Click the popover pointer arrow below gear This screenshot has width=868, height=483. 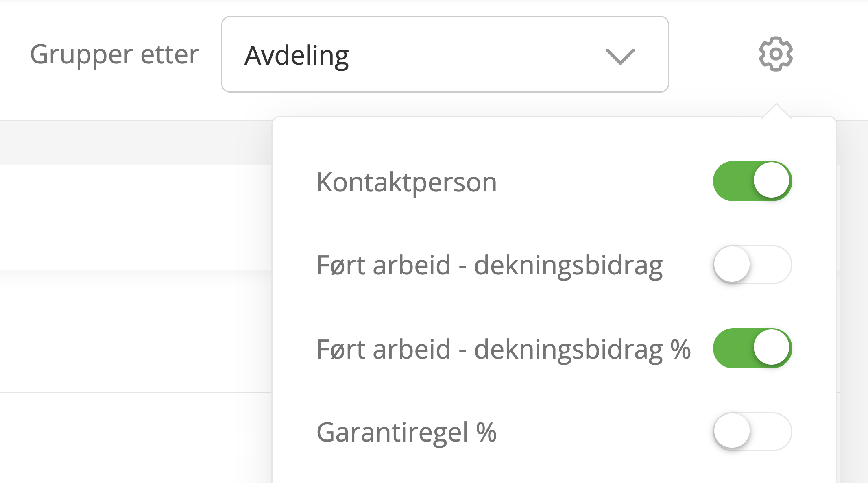[776, 111]
